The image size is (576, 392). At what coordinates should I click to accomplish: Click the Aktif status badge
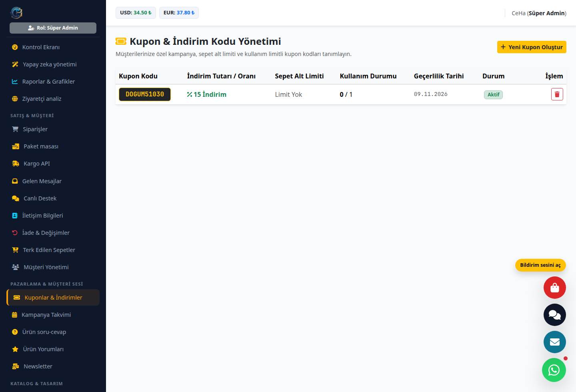click(x=493, y=95)
